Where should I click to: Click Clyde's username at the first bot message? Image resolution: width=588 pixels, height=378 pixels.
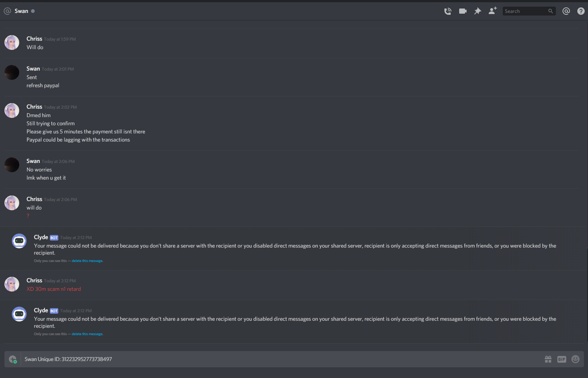click(41, 237)
